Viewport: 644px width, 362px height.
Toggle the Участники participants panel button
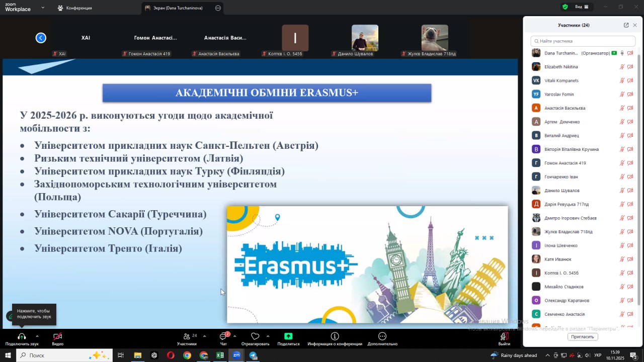(x=187, y=336)
